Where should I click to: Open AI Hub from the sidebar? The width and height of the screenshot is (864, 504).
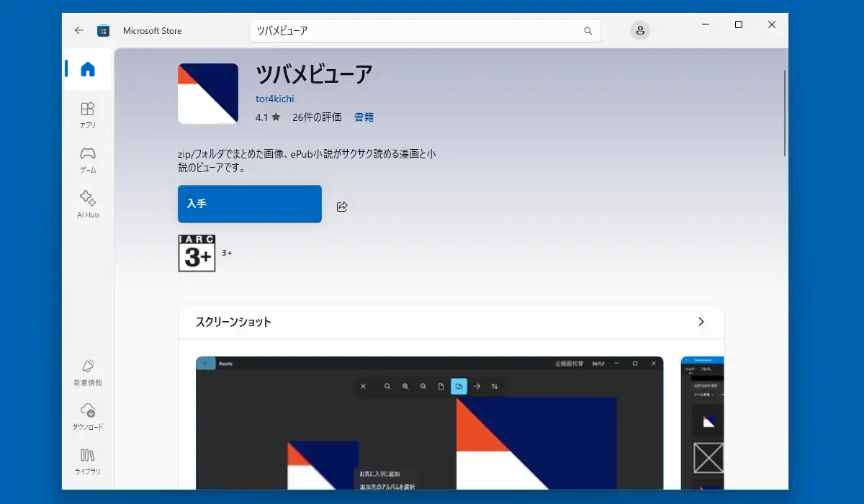click(x=88, y=204)
